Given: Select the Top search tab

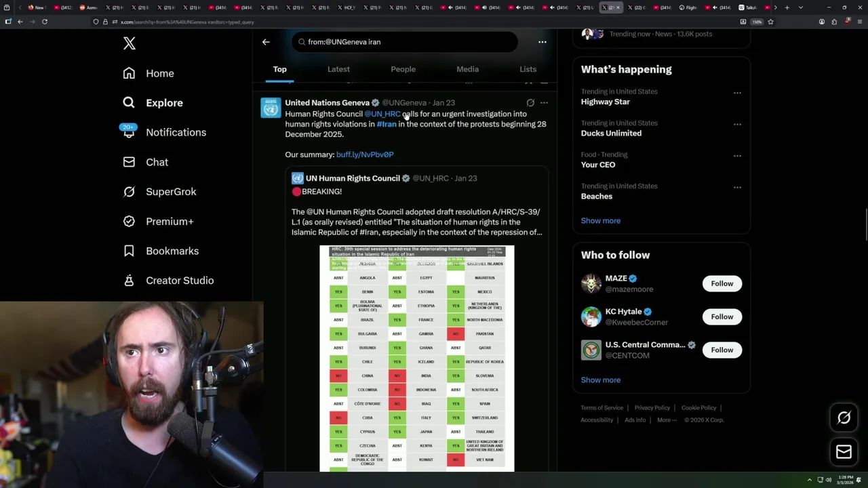Looking at the screenshot, I should (x=279, y=69).
